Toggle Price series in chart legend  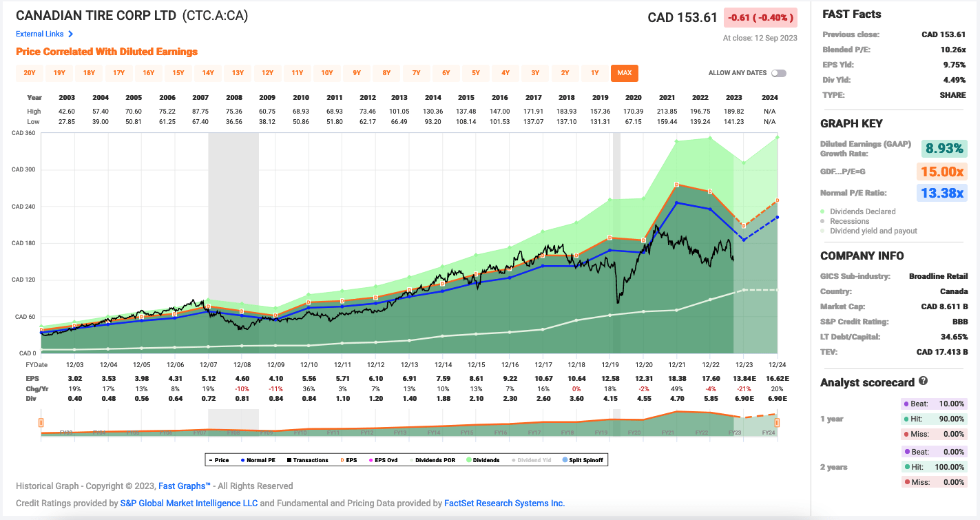pyautogui.click(x=220, y=460)
